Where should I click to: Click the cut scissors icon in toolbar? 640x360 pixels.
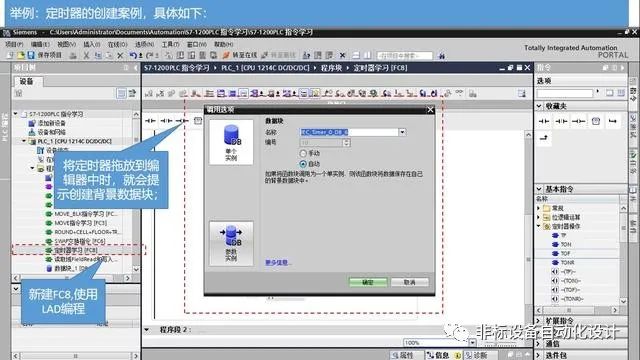[86, 55]
